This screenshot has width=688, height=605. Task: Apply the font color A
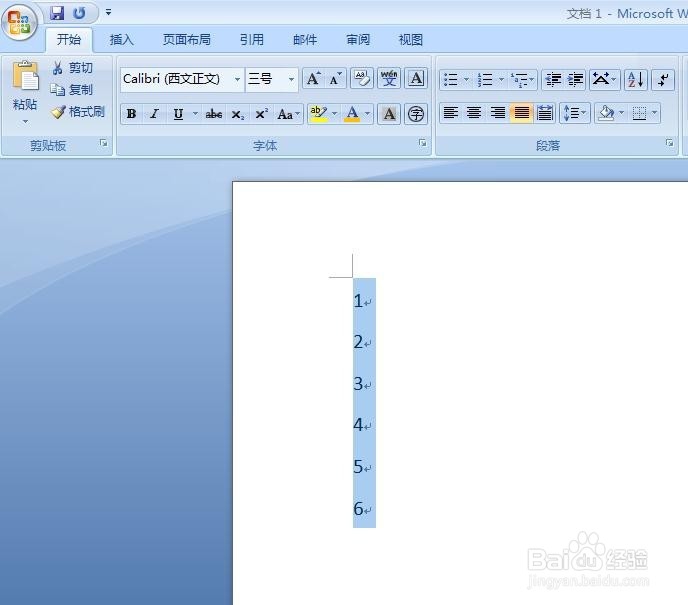352,114
